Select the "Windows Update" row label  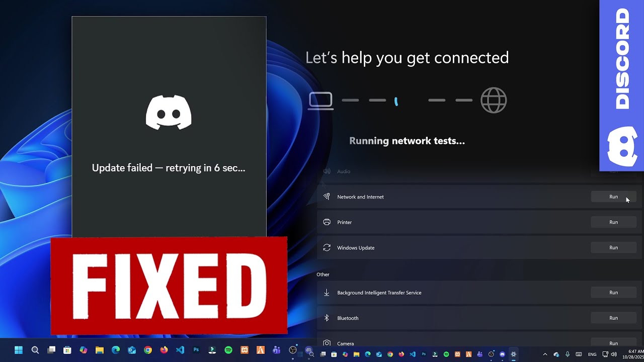pos(356,248)
